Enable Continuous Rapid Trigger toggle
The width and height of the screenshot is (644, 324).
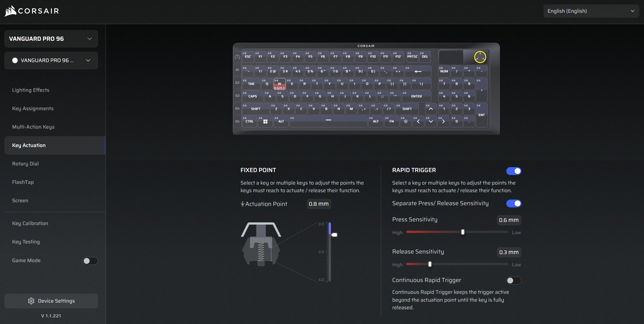(513, 281)
